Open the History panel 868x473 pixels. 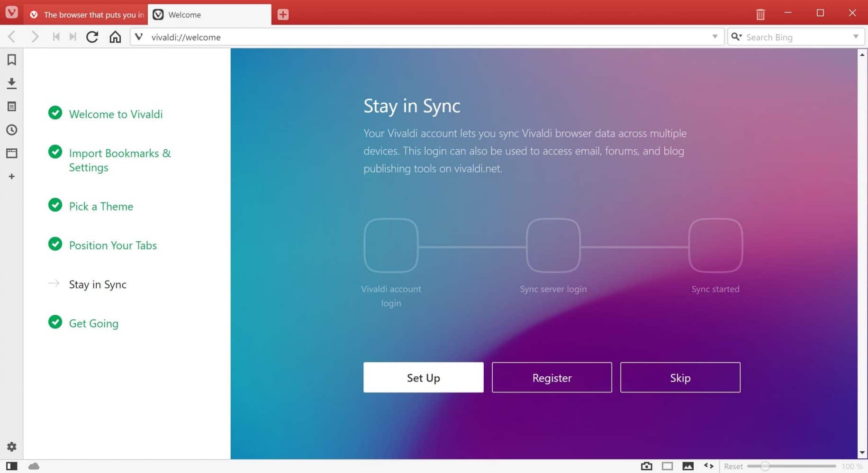(x=12, y=130)
